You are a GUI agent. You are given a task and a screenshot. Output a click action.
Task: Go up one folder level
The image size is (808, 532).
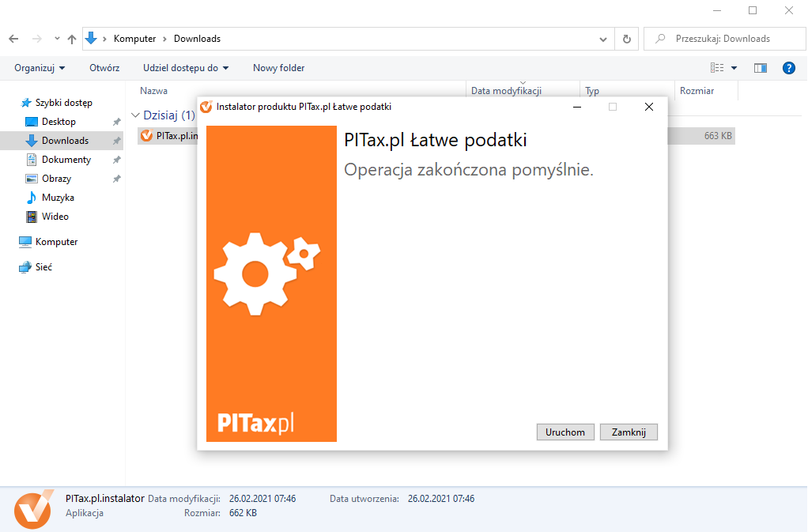72,39
